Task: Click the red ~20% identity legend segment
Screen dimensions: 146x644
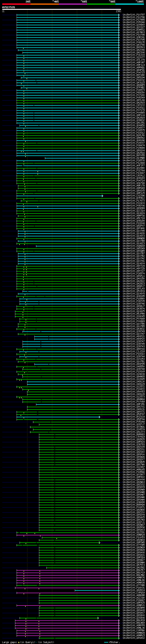Action: [16, 4]
